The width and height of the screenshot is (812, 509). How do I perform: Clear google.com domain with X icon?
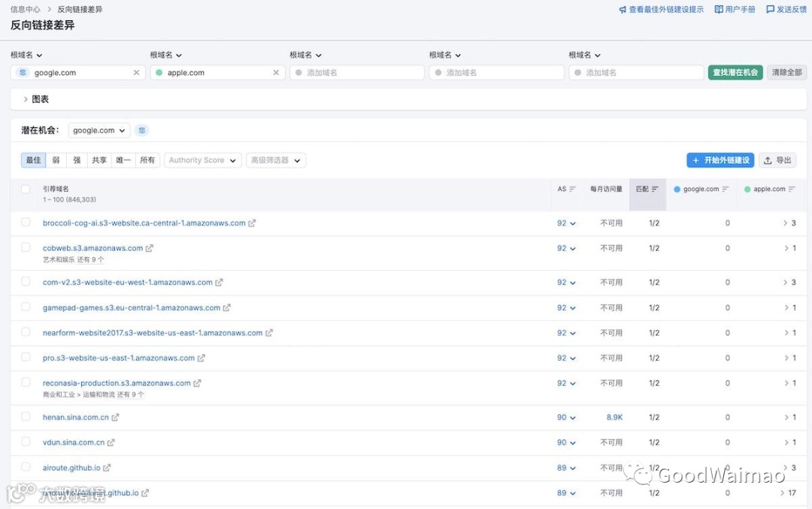pos(136,72)
